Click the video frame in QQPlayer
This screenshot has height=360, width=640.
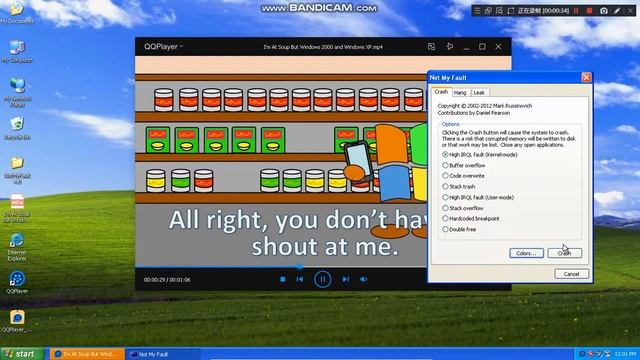tap(281, 161)
